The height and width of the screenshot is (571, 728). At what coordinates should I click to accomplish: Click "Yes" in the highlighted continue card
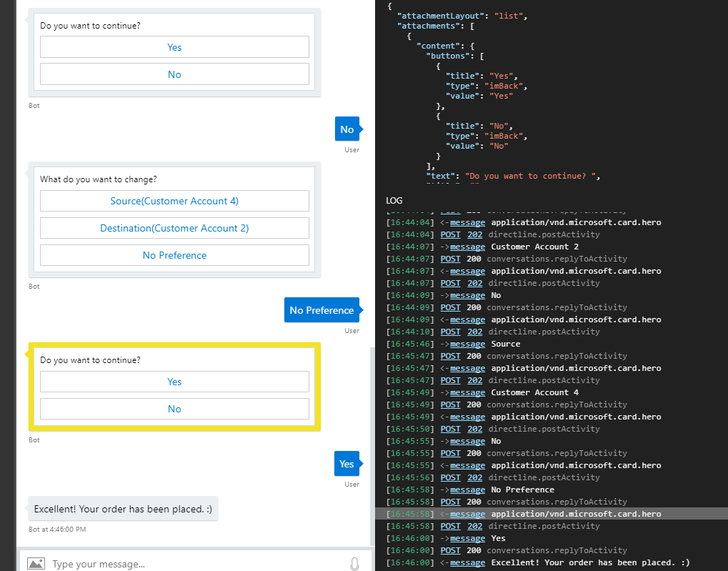174,383
